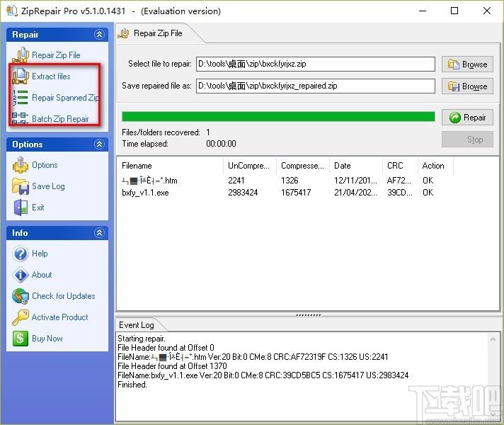Browse for the file to repair
Image resolution: width=504 pixels, height=425 pixels.
[x=467, y=64]
